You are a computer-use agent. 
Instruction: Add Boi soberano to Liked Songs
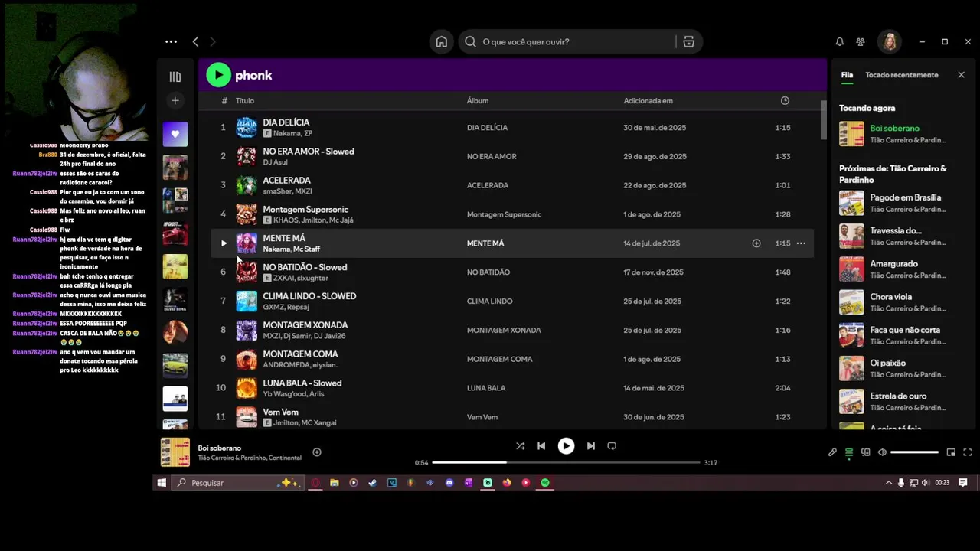317,452
